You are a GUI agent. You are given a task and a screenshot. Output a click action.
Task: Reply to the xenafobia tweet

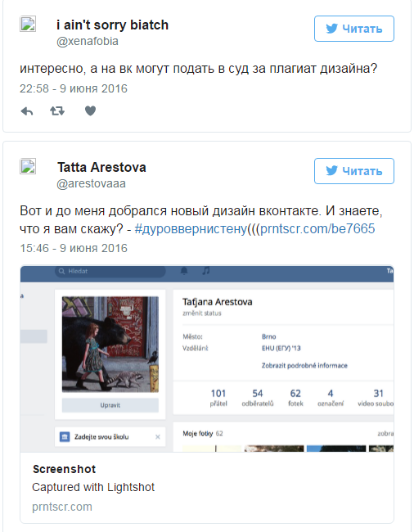(x=27, y=111)
